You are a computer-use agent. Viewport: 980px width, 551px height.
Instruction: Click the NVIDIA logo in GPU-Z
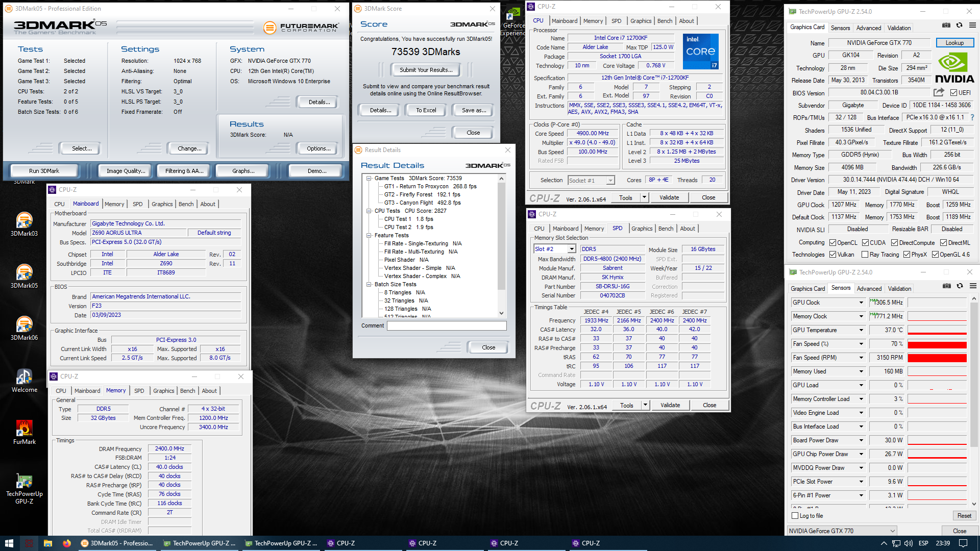(954, 68)
